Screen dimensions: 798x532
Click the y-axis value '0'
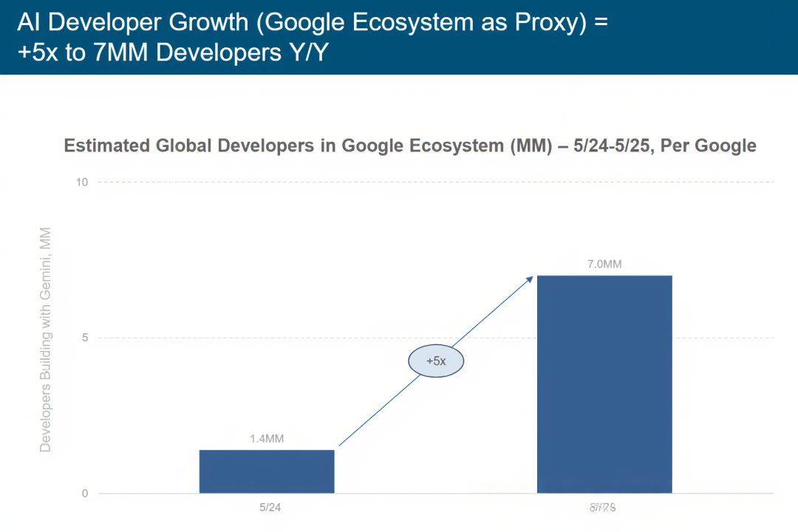(x=85, y=494)
